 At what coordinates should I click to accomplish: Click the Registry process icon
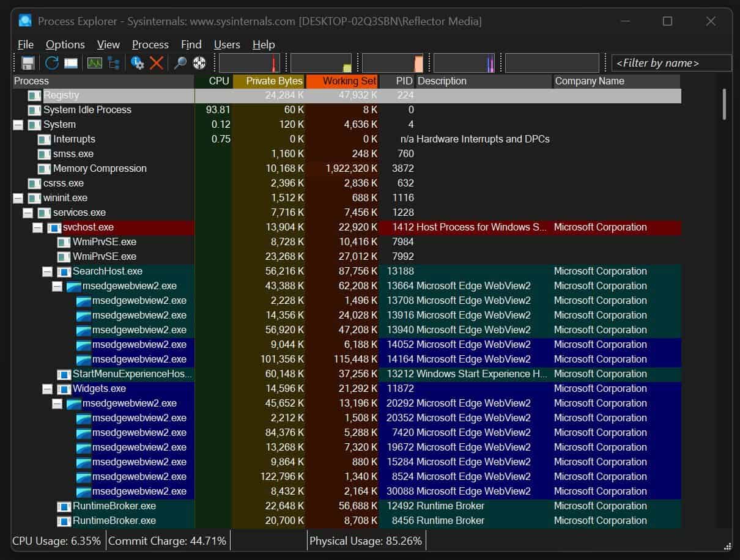tap(34, 95)
